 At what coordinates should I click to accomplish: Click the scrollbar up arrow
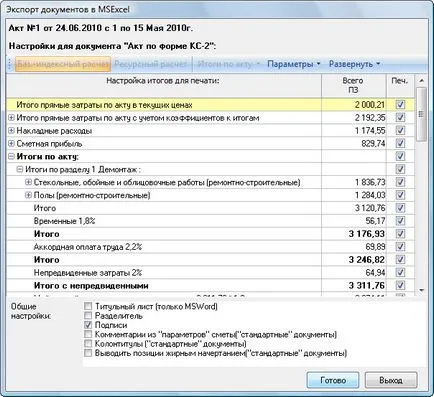tap(421, 81)
